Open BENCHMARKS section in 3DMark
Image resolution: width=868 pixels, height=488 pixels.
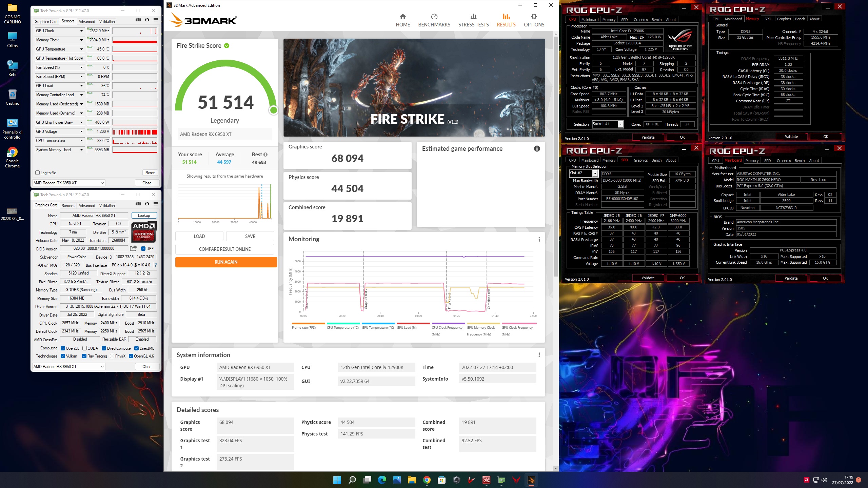click(x=434, y=20)
